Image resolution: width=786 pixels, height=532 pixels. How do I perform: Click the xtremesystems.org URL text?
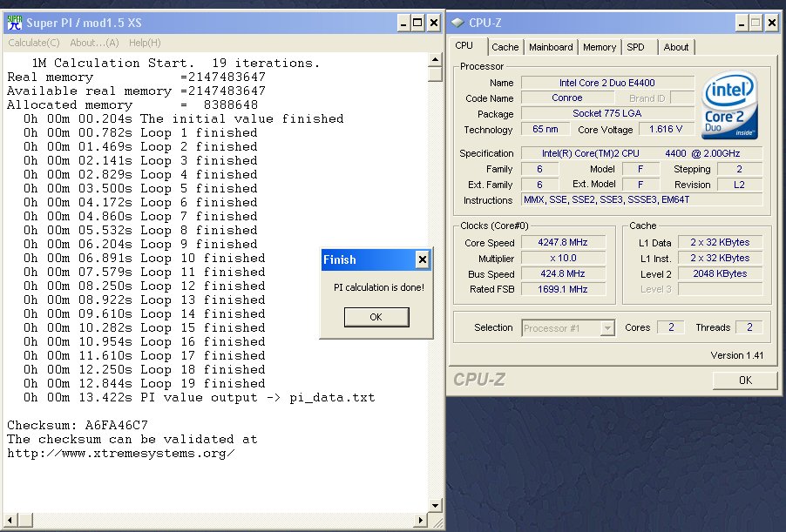121,454
